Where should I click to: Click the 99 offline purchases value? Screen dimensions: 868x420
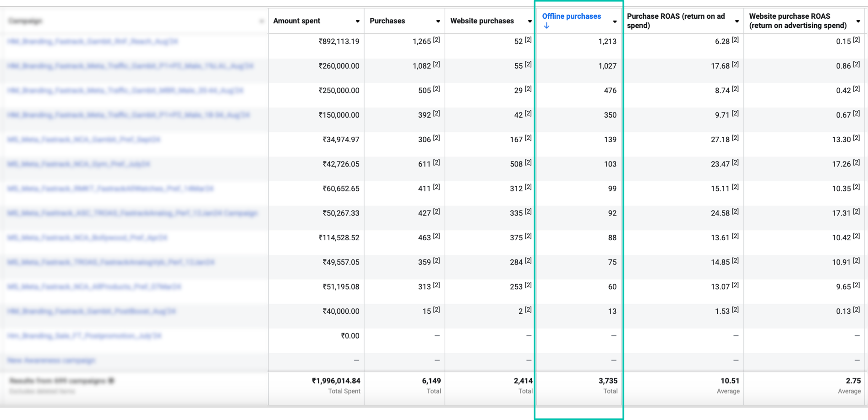pyautogui.click(x=612, y=188)
